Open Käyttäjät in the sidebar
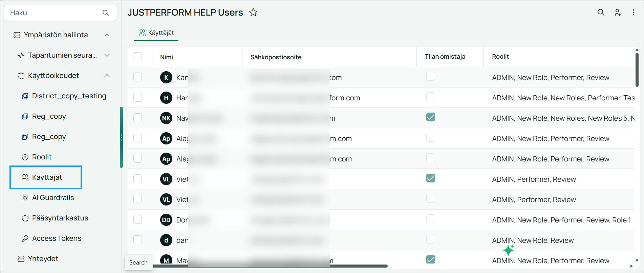The width and height of the screenshot is (644, 273). [x=46, y=177]
